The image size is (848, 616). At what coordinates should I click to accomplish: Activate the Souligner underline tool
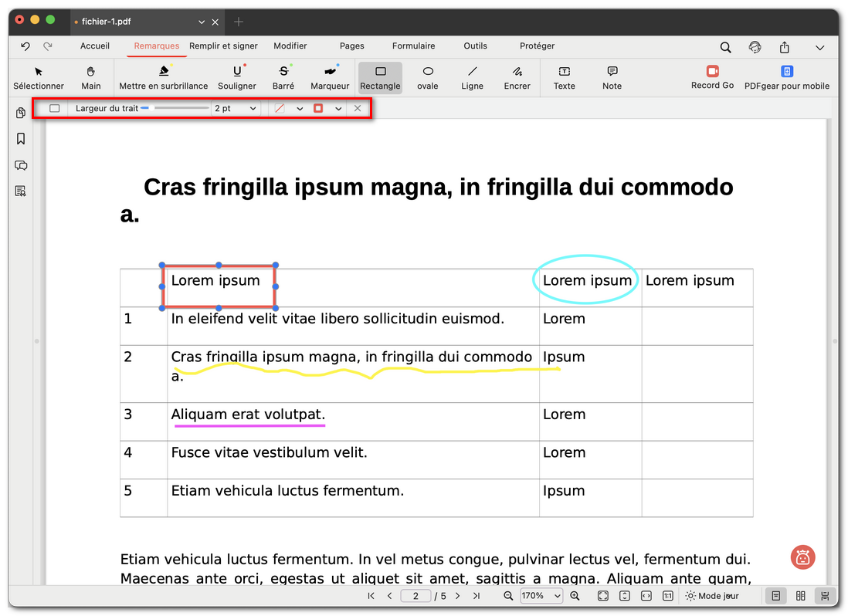click(237, 77)
